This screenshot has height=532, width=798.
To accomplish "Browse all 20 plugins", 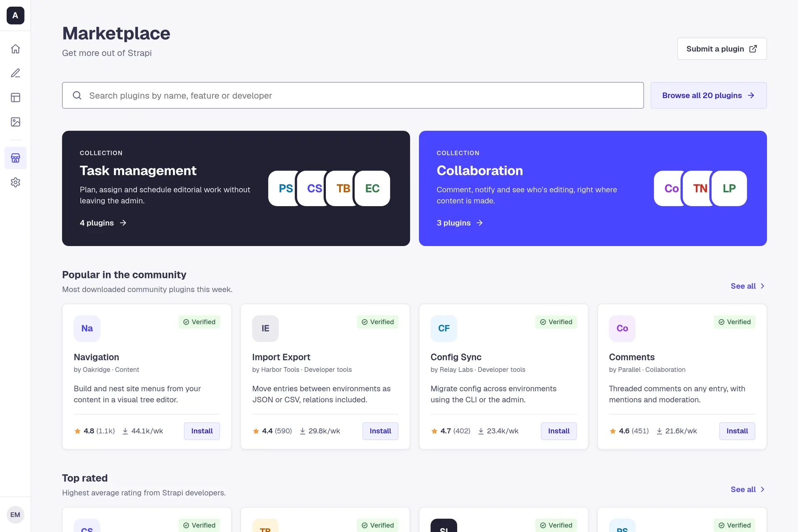I will point(708,95).
